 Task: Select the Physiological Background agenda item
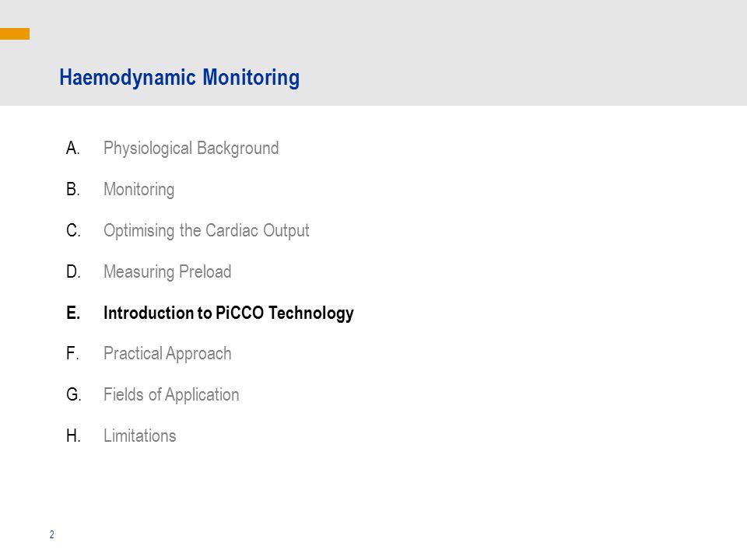point(191,148)
